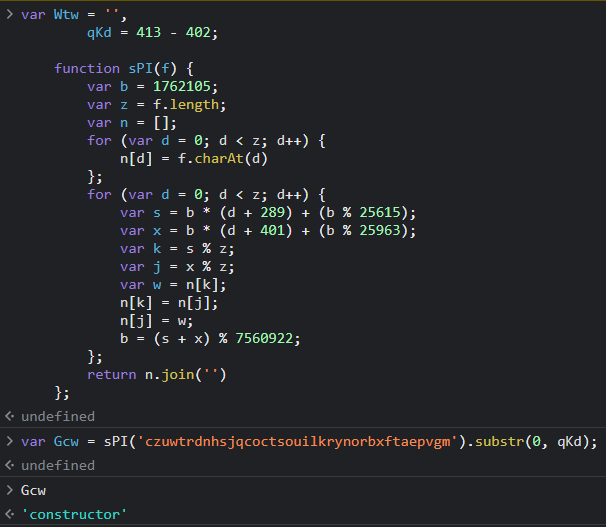Click the 'undefined' output below the Gcw assignment
The image size is (606, 527).
click(x=58, y=466)
